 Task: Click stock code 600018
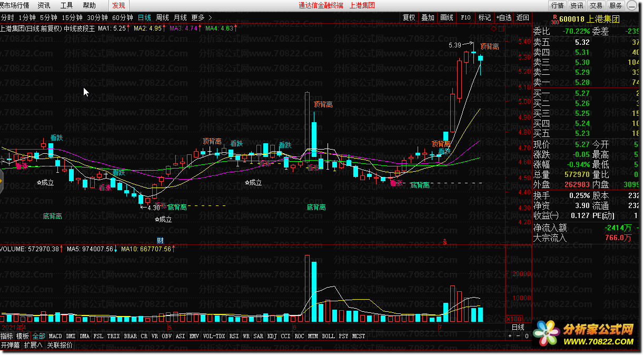(572, 19)
